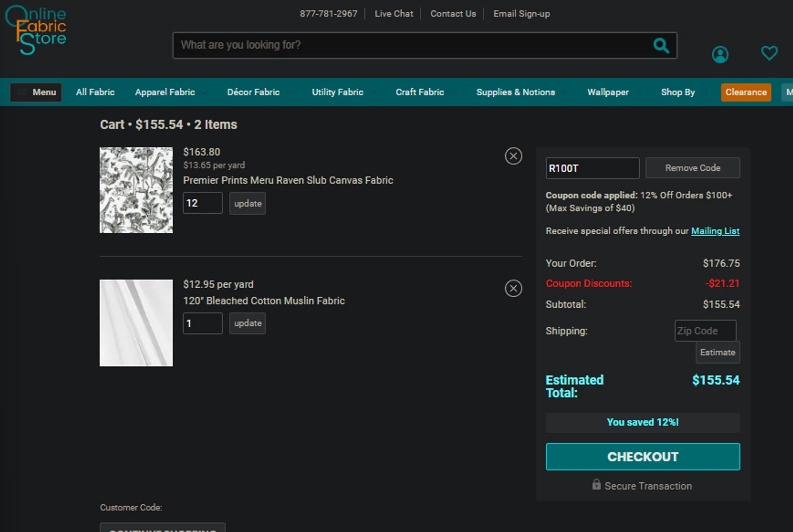This screenshot has width=793, height=532.
Task: Click quantity field for Cotton Muslin fabric
Action: pyautogui.click(x=202, y=323)
